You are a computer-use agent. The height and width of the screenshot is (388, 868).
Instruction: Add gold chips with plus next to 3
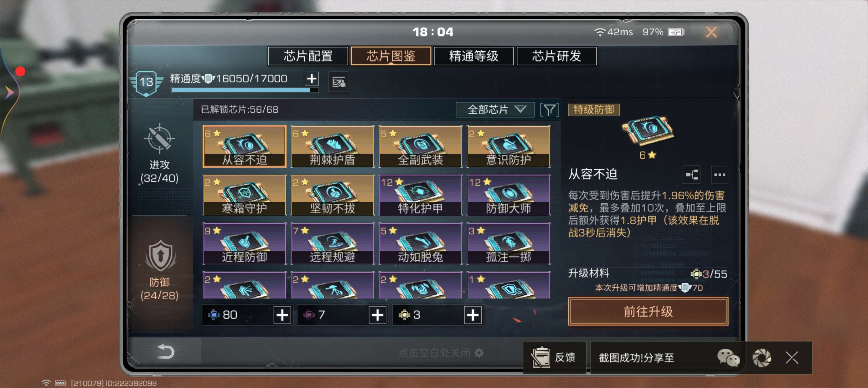pos(473,315)
